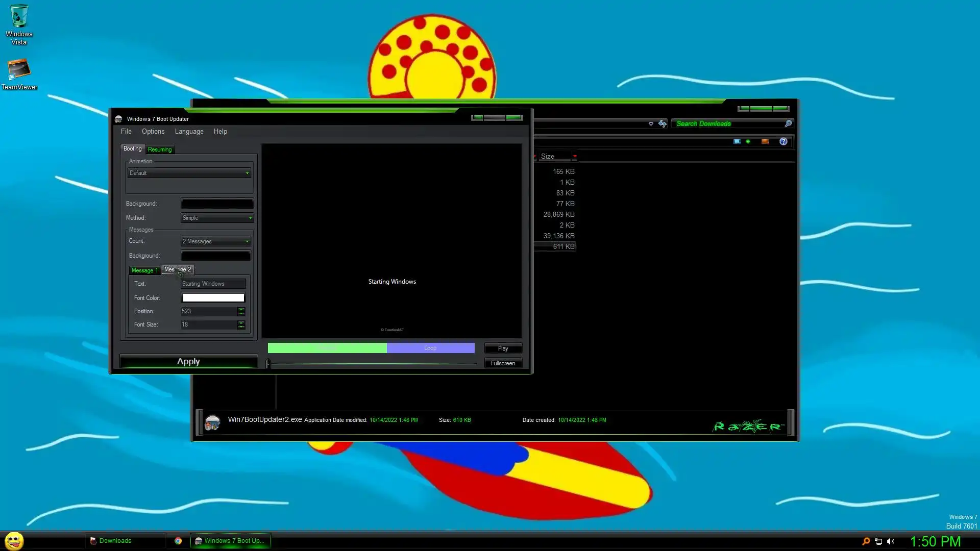Click the Chrome icon in the taskbar
The image size is (980, 551).
[178, 541]
